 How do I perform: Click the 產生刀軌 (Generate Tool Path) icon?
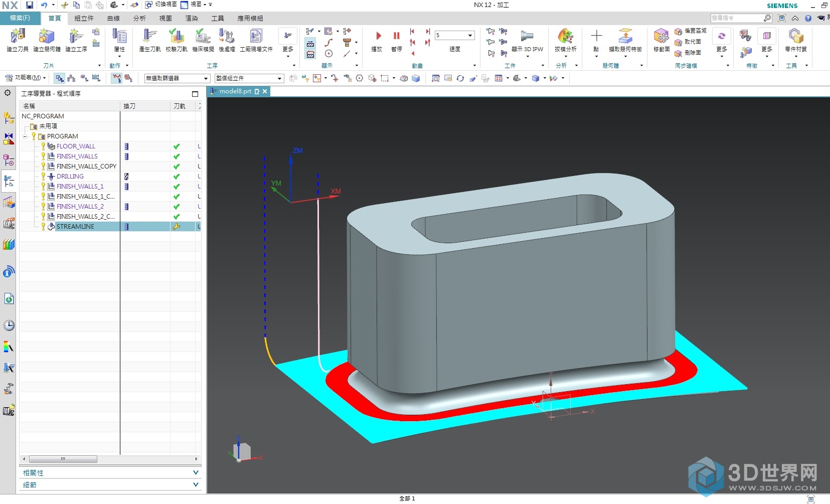[150, 37]
